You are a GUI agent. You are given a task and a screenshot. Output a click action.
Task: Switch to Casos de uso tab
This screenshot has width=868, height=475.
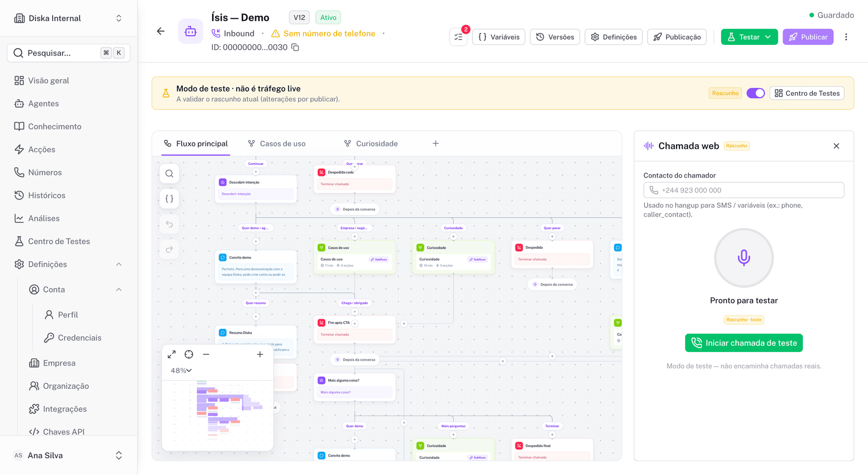277,144
